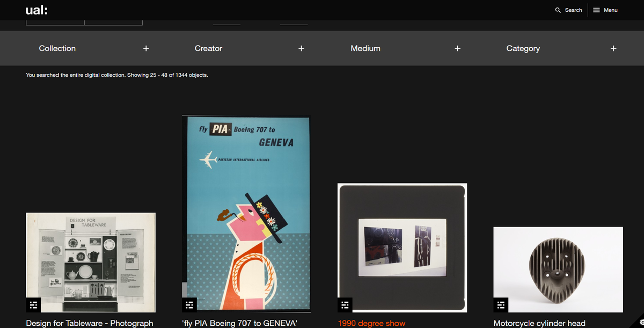Click details icon on Motorcycle cylinder head image
This screenshot has width=644, height=328.
501,305
